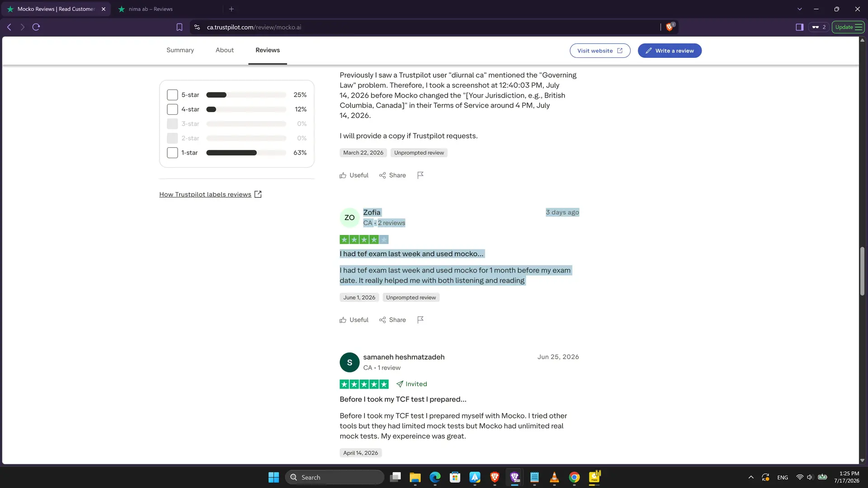This screenshot has height=488, width=868.
Task: Click the 'April 14, 2026' date label
Action: 360,453
